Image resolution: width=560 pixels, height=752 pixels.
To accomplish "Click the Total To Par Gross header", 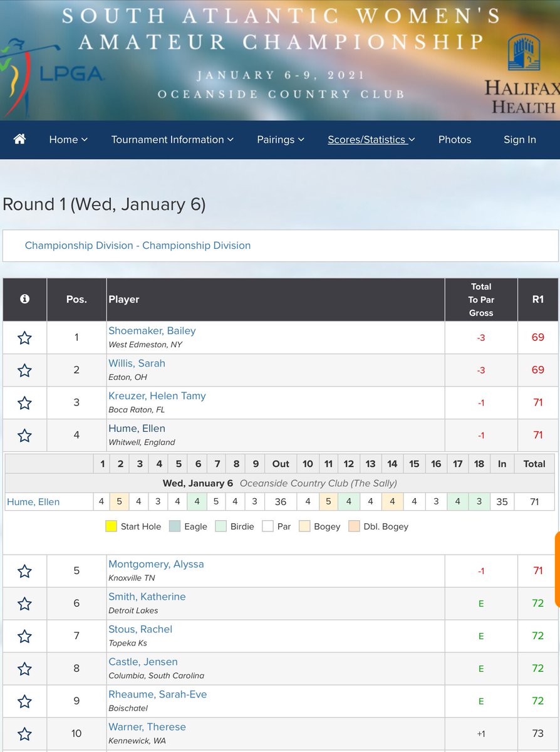I will coord(481,300).
